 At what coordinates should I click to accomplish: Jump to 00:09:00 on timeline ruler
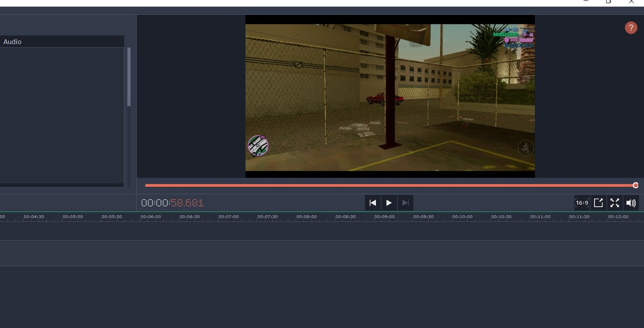pyautogui.click(x=384, y=217)
